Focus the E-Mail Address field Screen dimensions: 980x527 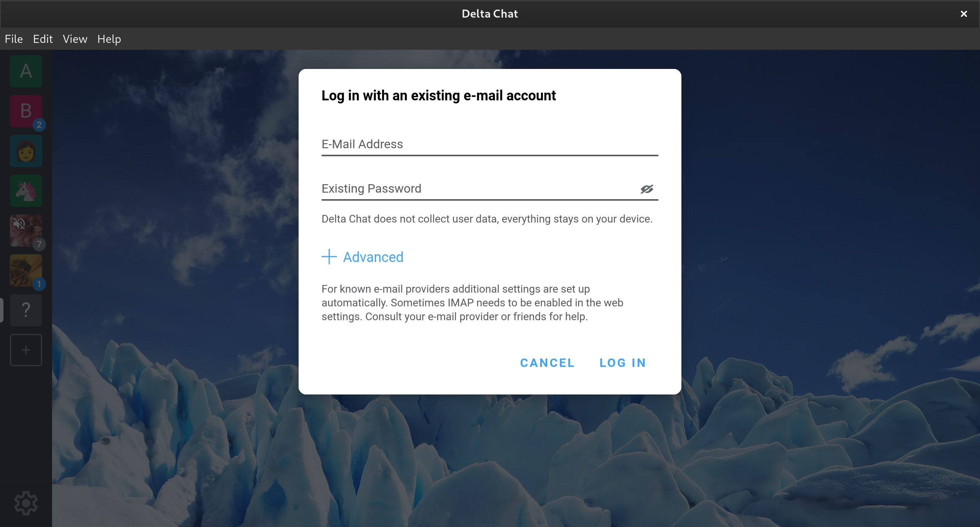pyautogui.click(x=489, y=144)
